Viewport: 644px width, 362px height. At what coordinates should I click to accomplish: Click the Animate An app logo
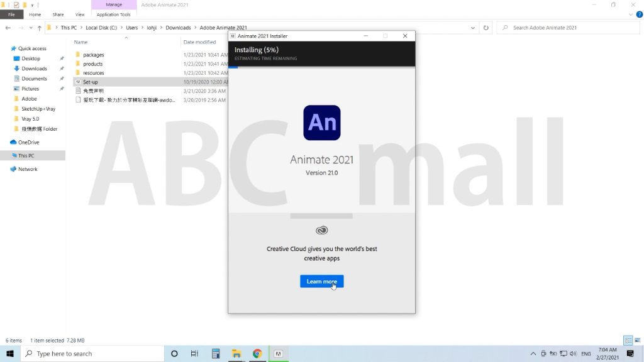(321, 123)
